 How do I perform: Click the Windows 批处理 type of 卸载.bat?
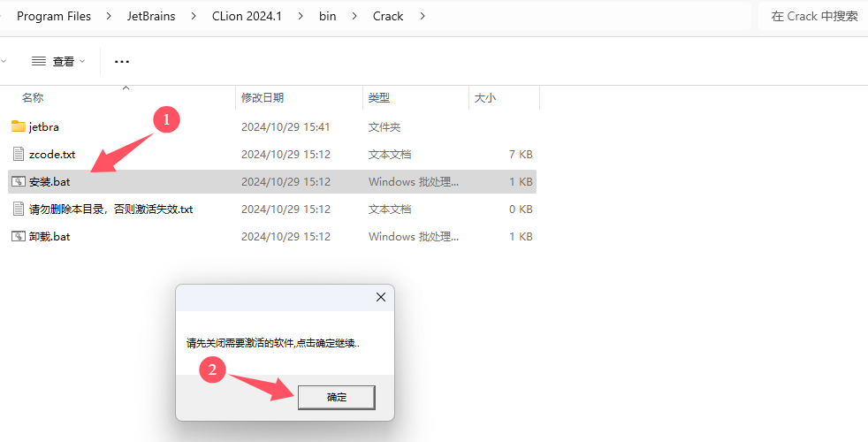[x=414, y=237]
